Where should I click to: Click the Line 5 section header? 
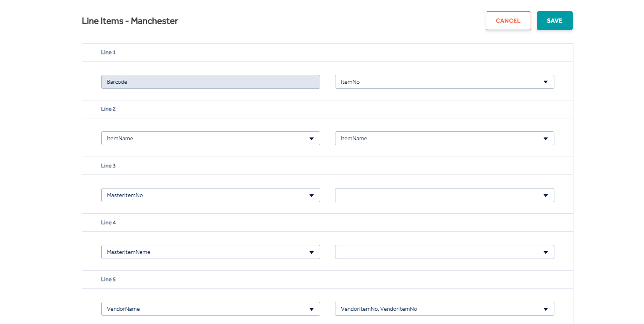coord(327,280)
